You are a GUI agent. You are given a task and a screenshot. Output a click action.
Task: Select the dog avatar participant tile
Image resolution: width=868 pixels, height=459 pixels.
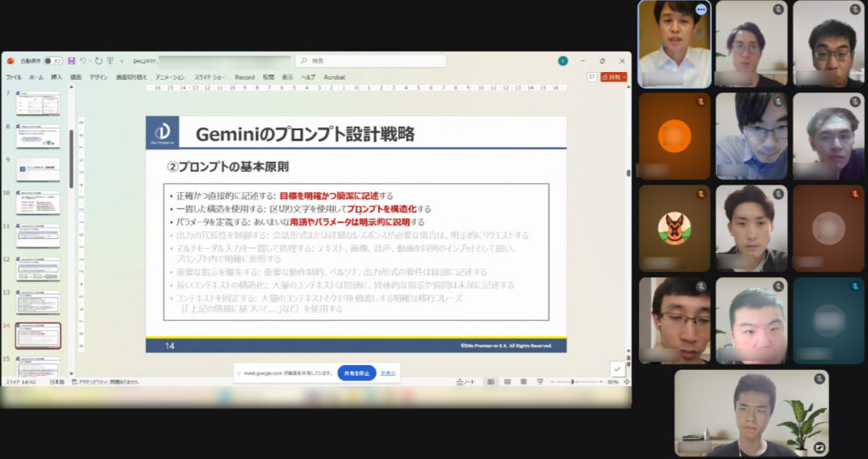pyautogui.click(x=674, y=228)
